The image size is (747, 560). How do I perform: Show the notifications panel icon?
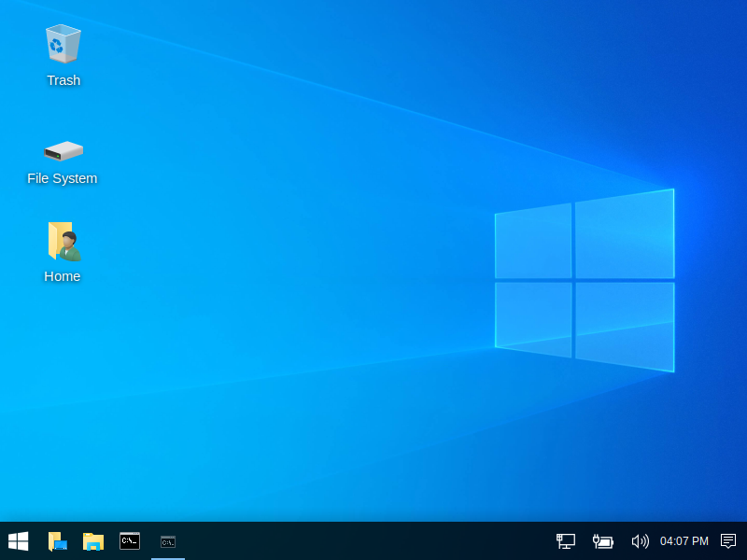pyautogui.click(x=728, y=541)
